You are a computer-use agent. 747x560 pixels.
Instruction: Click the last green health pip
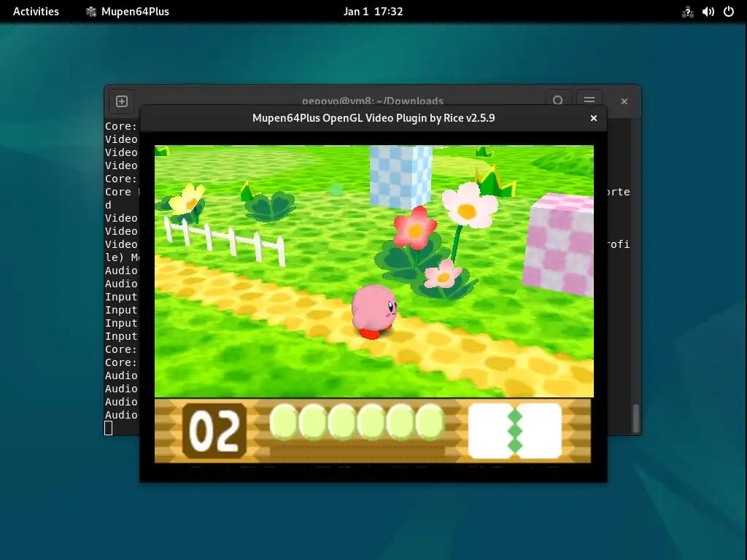click(430, 421)
